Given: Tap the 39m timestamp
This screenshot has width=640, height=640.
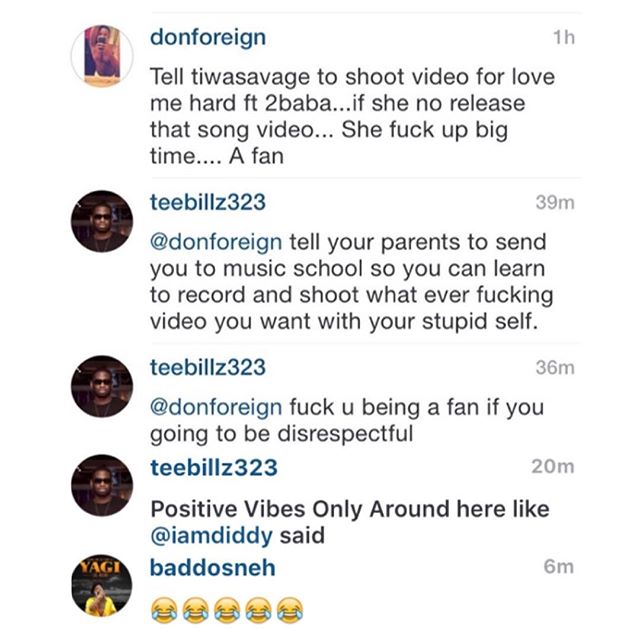Looking at the screenshot, I should pos(555,203).
